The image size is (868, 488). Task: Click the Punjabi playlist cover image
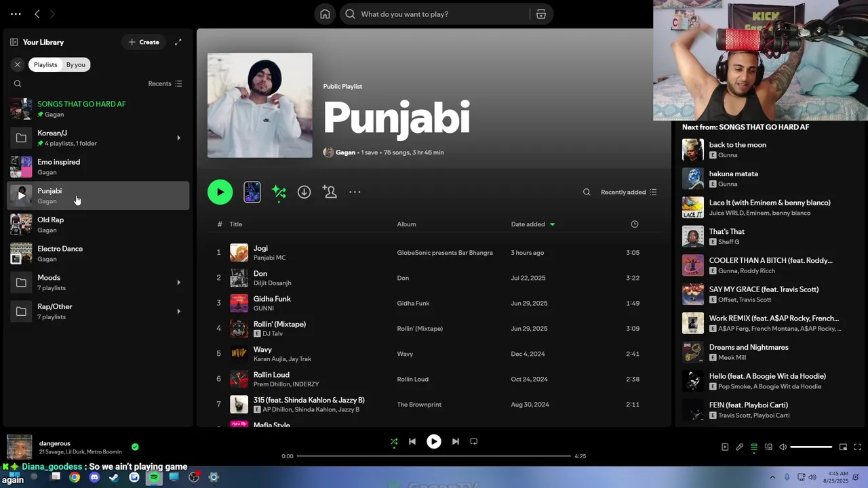pyautogui.click(x=260, y=105)
